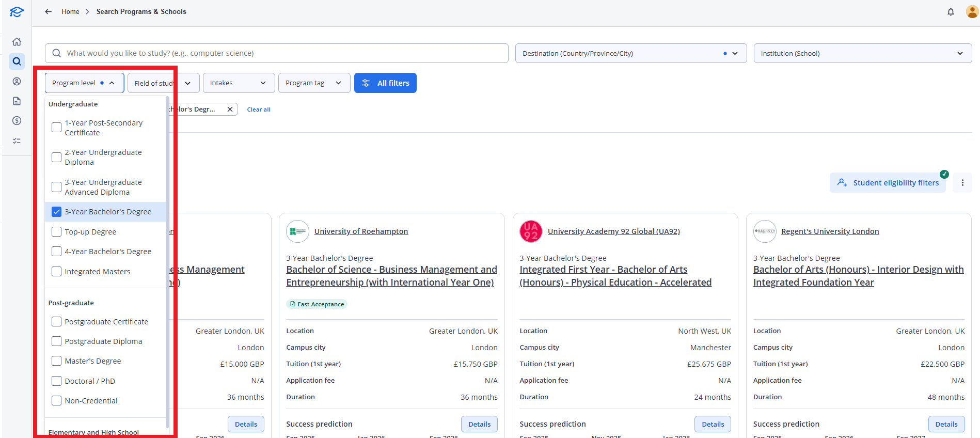Click the magnifier icon in search box
Viewport: 980px width, 438px height.
(x=57, y=53)
